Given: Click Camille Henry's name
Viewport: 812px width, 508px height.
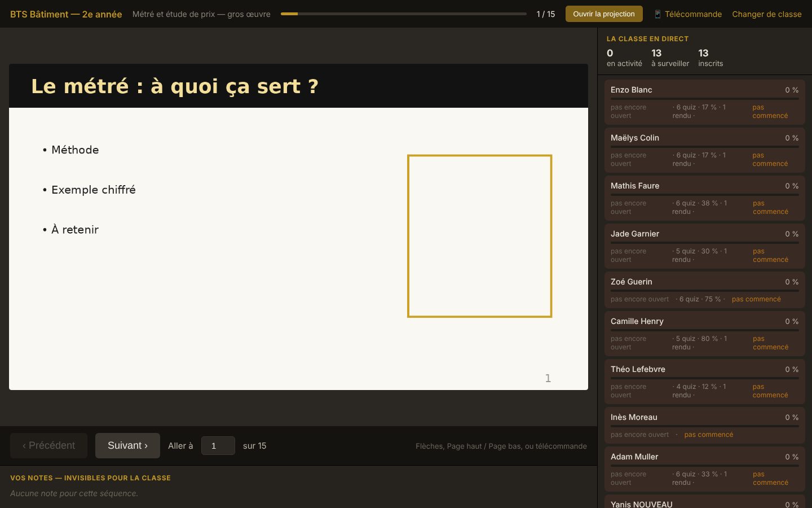Looking at the screenshot, I should pyautogui.click(x=637, y=321).
